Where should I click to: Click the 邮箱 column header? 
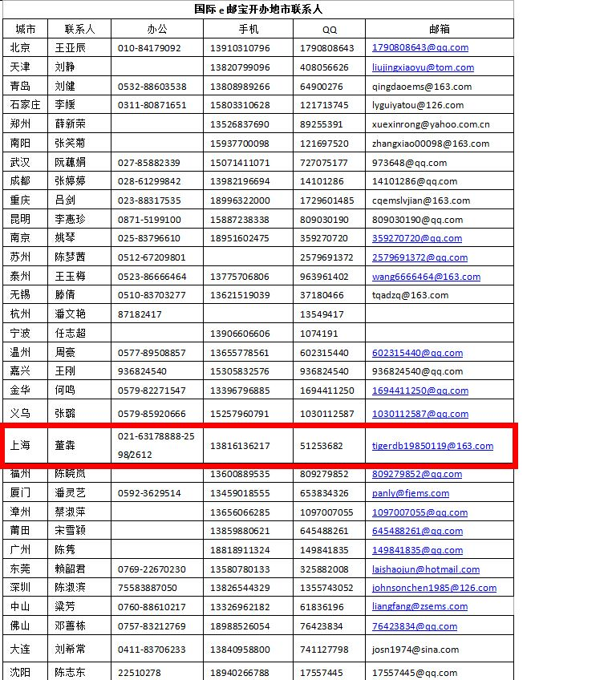pos(439,29)
